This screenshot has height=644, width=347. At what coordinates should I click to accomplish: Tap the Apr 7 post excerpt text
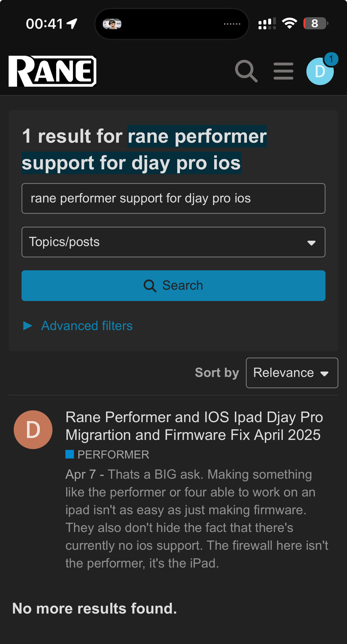[x=196, y=519]
